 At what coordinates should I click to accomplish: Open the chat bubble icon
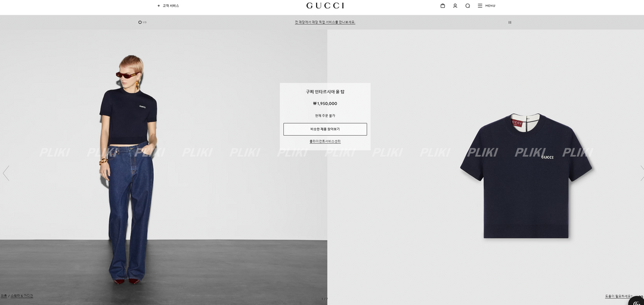[x=637, y=300]
